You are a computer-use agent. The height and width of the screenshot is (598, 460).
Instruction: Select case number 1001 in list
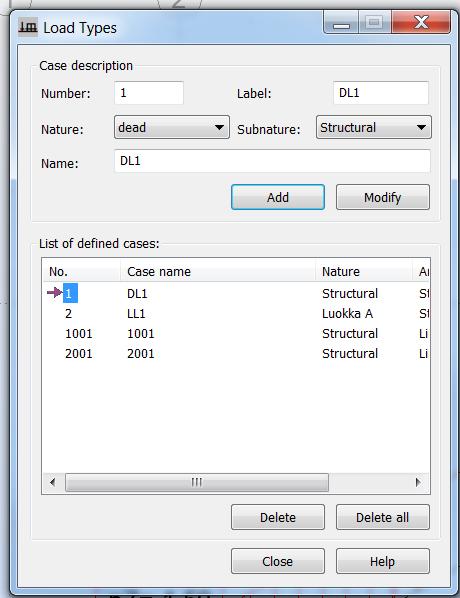pos(79,334)
